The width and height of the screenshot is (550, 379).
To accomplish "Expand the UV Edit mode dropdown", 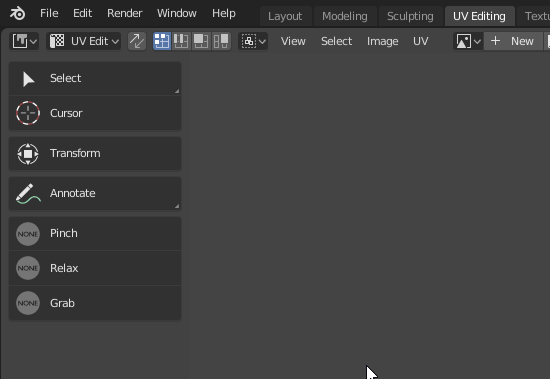I will [83, 41].
